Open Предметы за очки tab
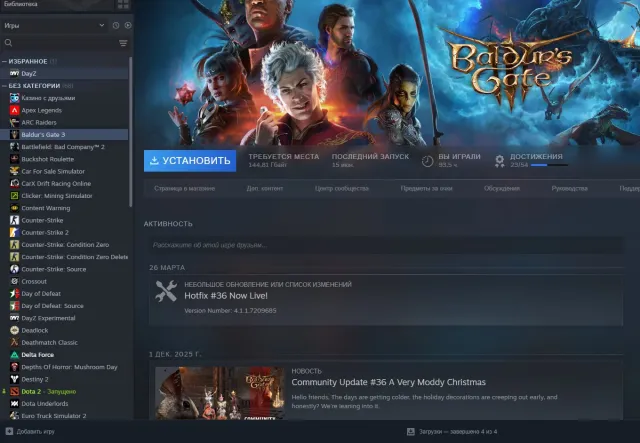This screenshot has width=640, height=443. (427, 189)
